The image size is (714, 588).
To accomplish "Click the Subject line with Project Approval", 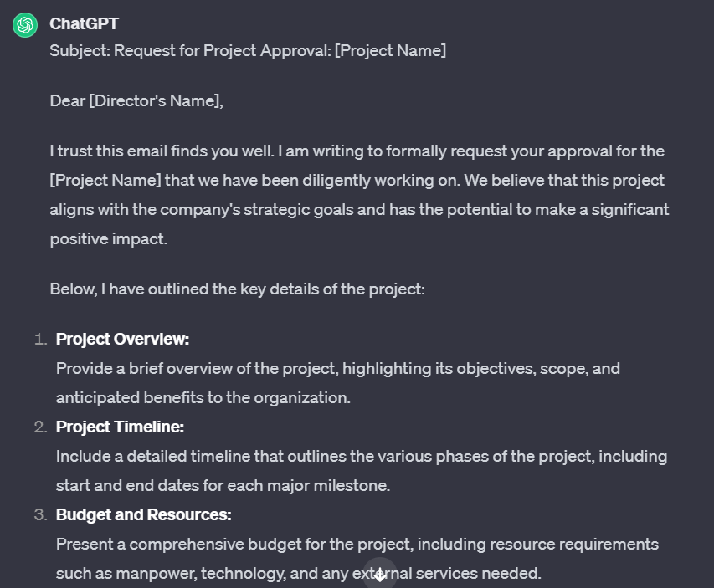I will pyautogui.click(x=248, y=50).
